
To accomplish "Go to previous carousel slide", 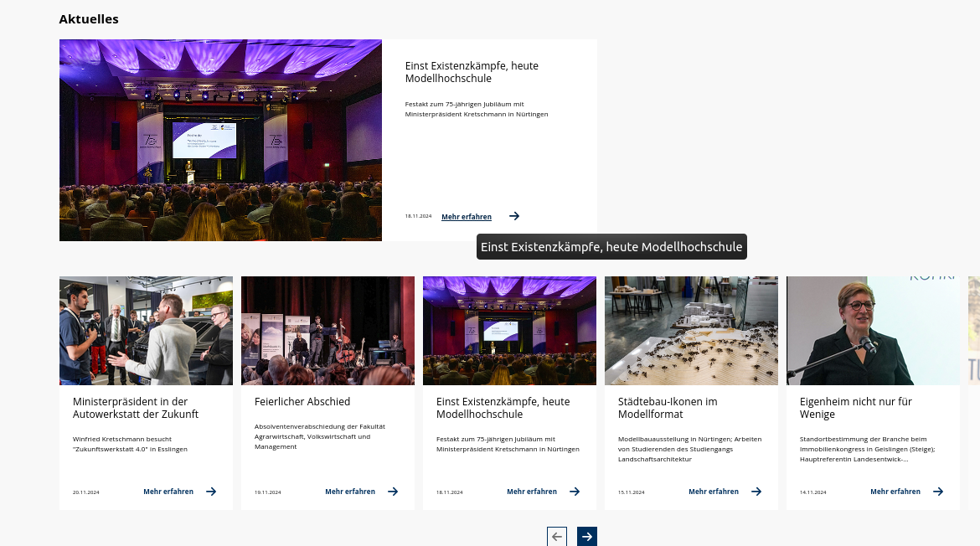I will click(x=557, y=537).
